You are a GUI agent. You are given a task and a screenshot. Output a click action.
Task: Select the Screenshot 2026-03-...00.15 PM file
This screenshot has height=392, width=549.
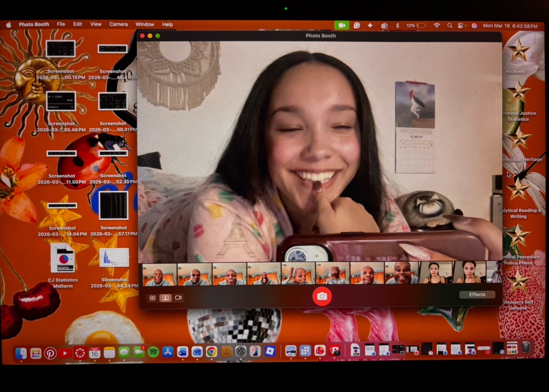(x=61, y=59)
